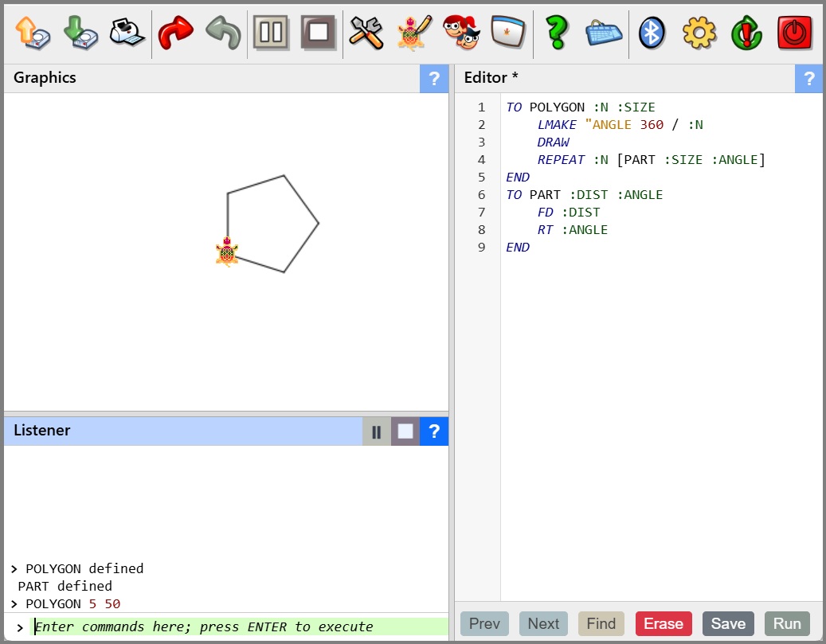Open settings with the yellow gear icon
This screenshot has height=644, width=826.
pyautogui.click(x=699, y=33)
